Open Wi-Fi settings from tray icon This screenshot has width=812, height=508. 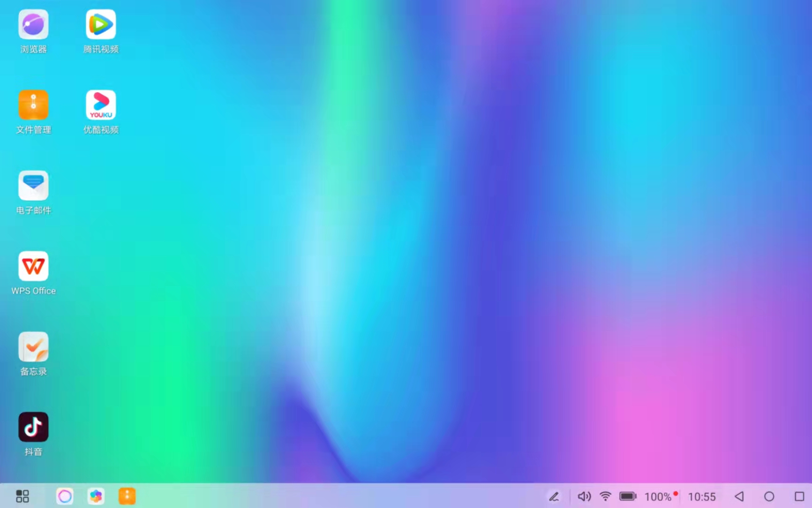pyautogui.click(x=606, y=496)
